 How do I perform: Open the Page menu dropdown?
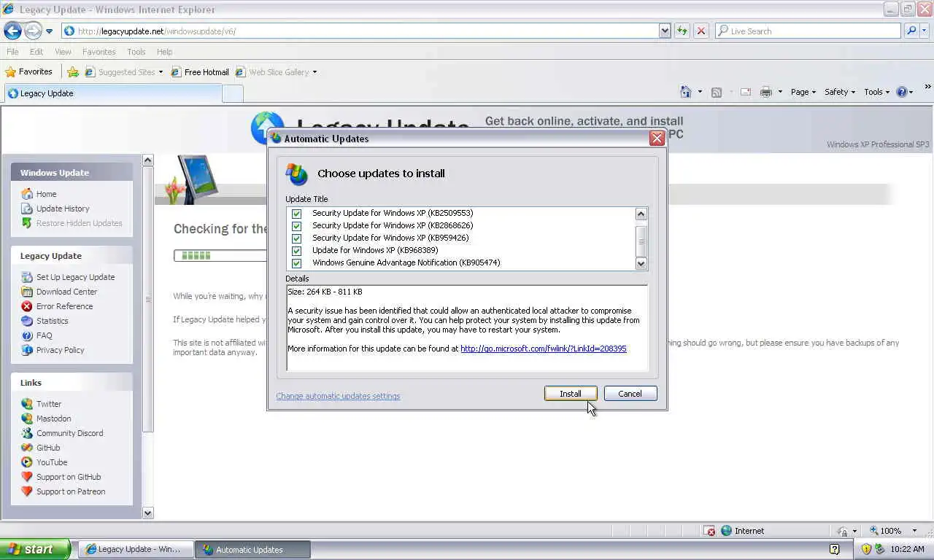pyautogui.click(x=803, y=92)
